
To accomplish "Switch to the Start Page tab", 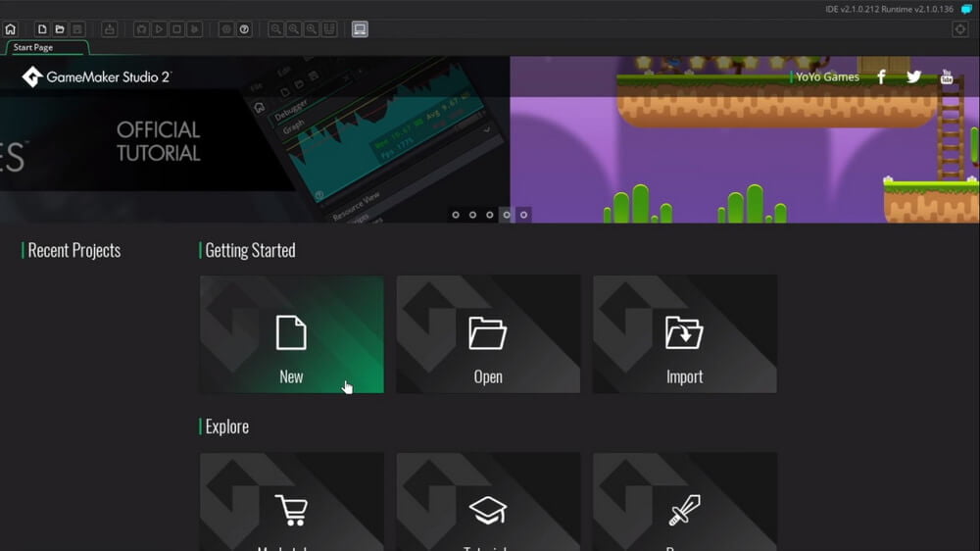I will tap(46, 47).
